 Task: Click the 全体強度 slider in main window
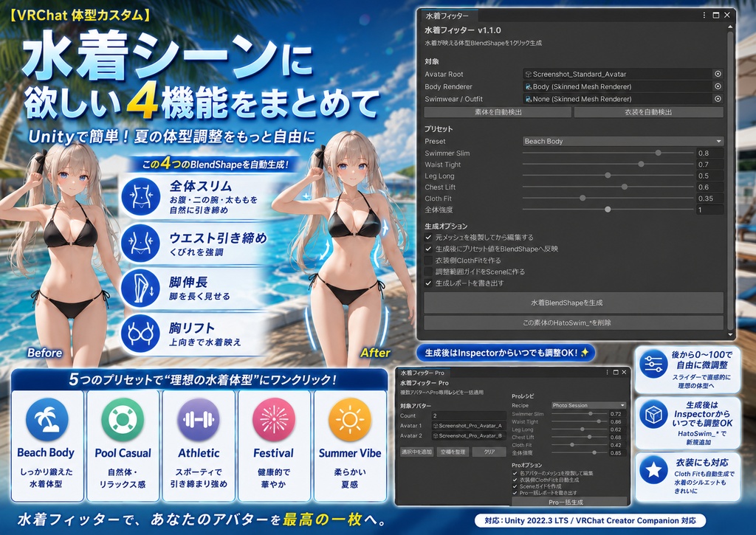tap(608, 210)
